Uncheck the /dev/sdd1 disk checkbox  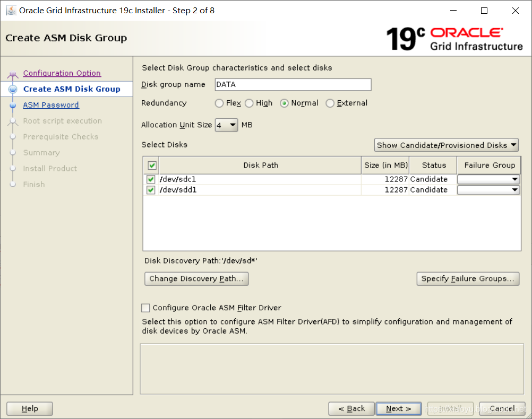pyautogui.click(x=151, y=190)
